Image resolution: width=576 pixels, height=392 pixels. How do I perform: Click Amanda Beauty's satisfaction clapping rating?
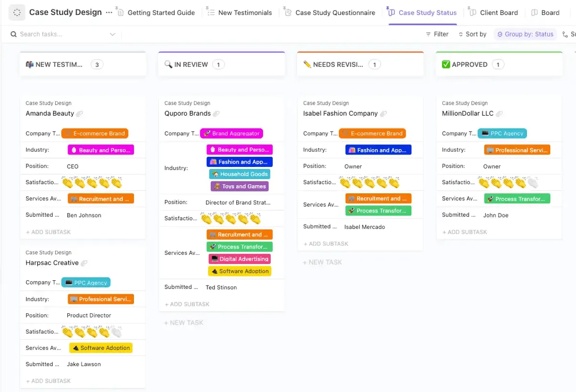coord(92,182)
